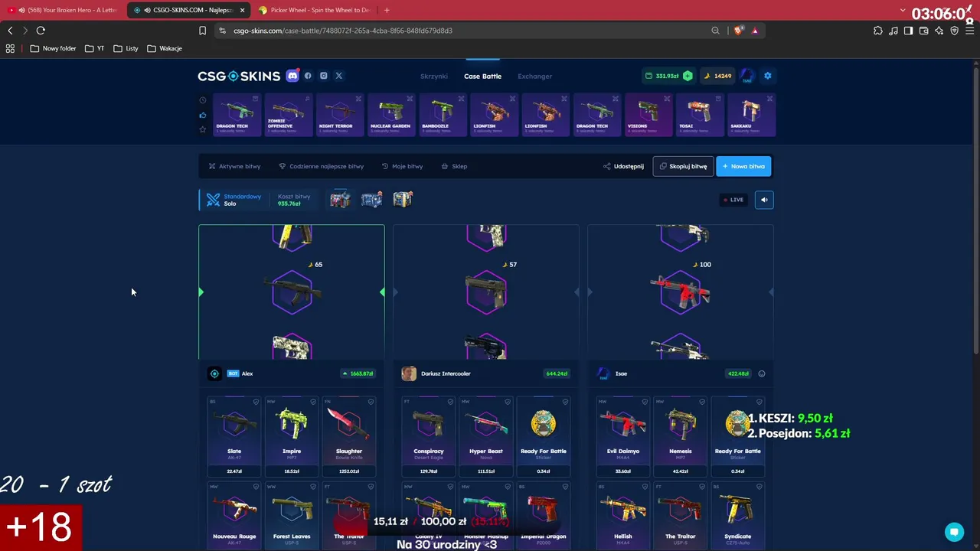
Task: Open the live chat bubble icon
Action: (x=954, y=532)
